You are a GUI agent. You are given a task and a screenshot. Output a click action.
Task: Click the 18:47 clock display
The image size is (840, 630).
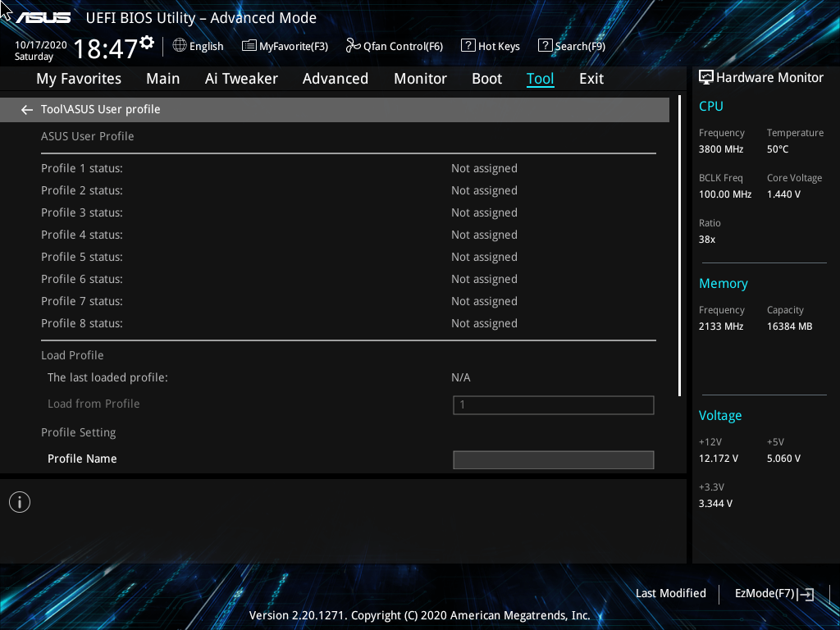(106, 48)
